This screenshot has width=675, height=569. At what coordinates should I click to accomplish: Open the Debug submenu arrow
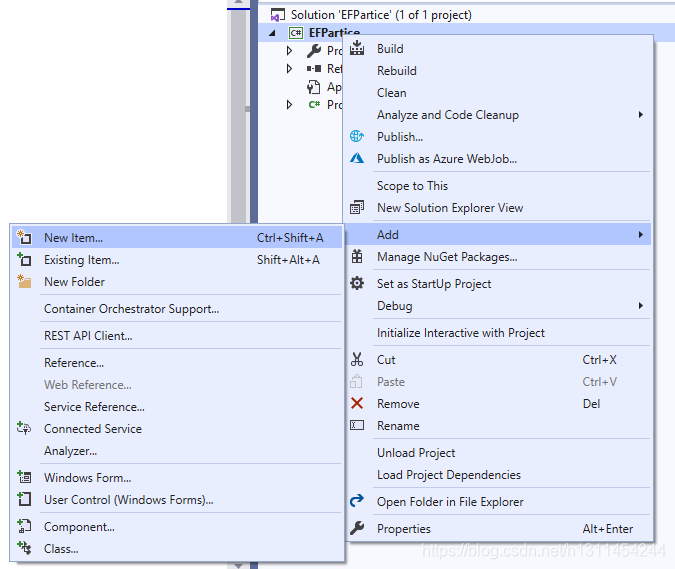(641, 305)
